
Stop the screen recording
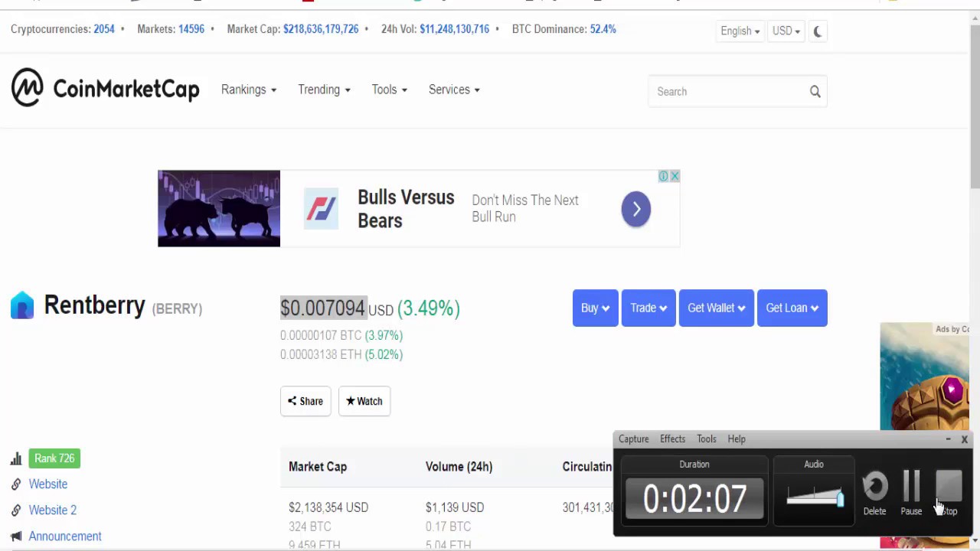949,493
